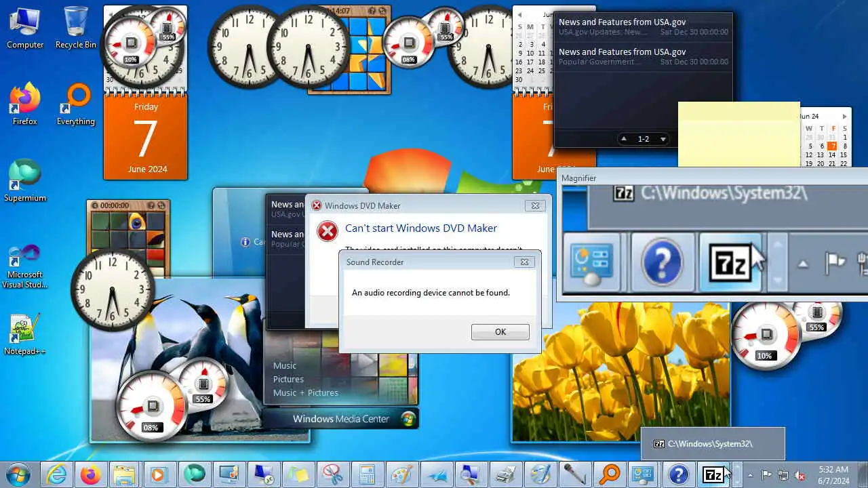
Task: Open the Sticky Notes taskbar icon
Action: tap(298, 474)
